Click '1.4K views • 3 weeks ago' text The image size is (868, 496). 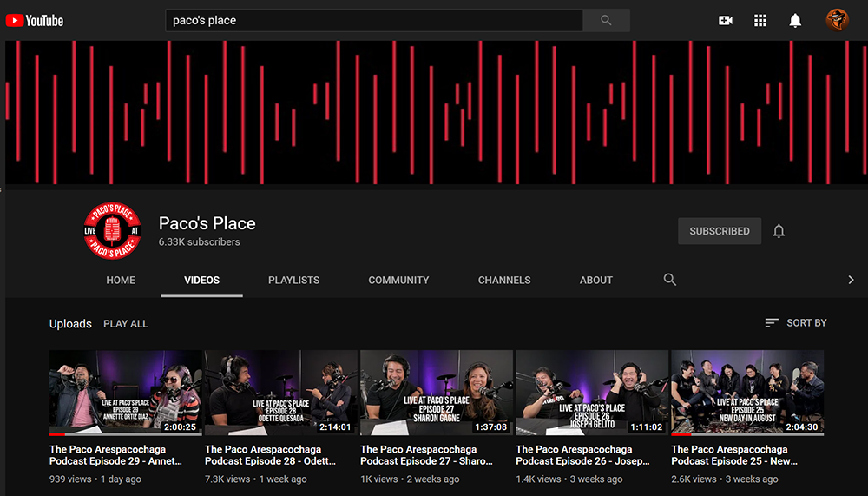(569, 479)
